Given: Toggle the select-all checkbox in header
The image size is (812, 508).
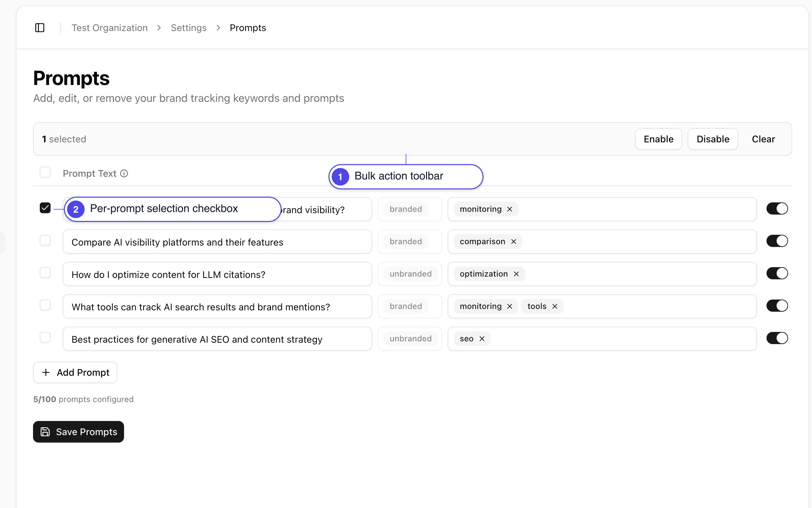Looking at the screenshot, I should 45,172.
